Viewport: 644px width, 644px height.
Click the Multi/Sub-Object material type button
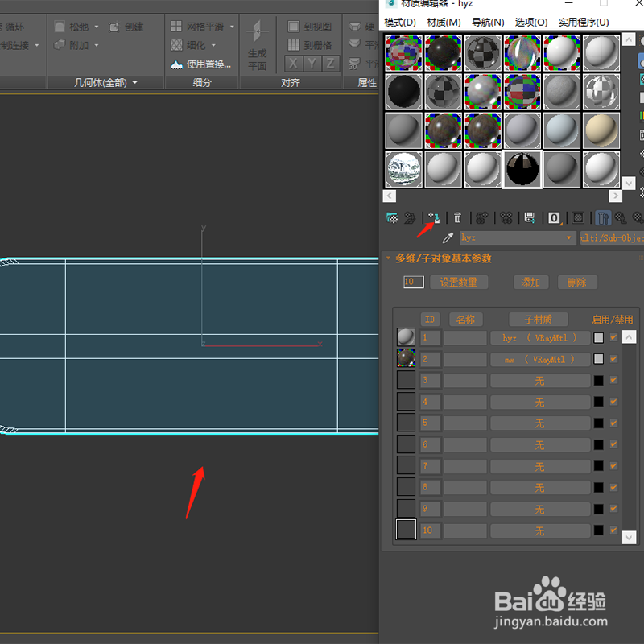coord(612,237)
